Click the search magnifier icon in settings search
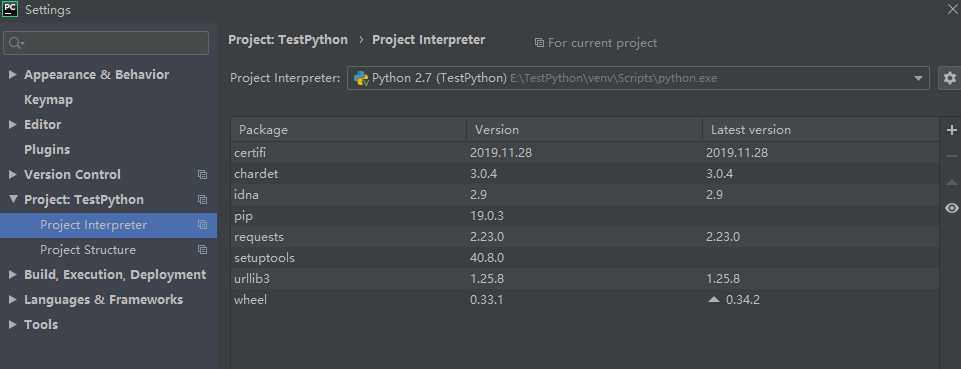The height and width of the screenshot is (369, 961). pyautogui.click(x=16, y=43)
